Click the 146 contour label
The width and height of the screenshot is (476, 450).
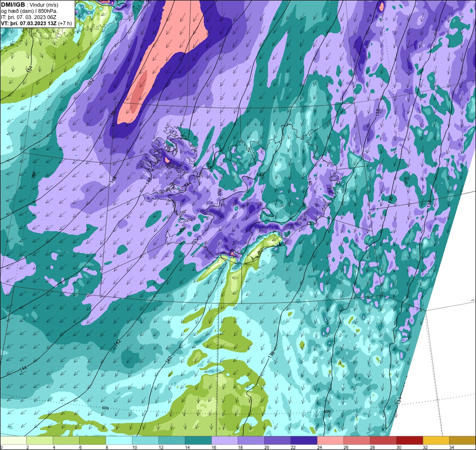[x=149, y=181]
